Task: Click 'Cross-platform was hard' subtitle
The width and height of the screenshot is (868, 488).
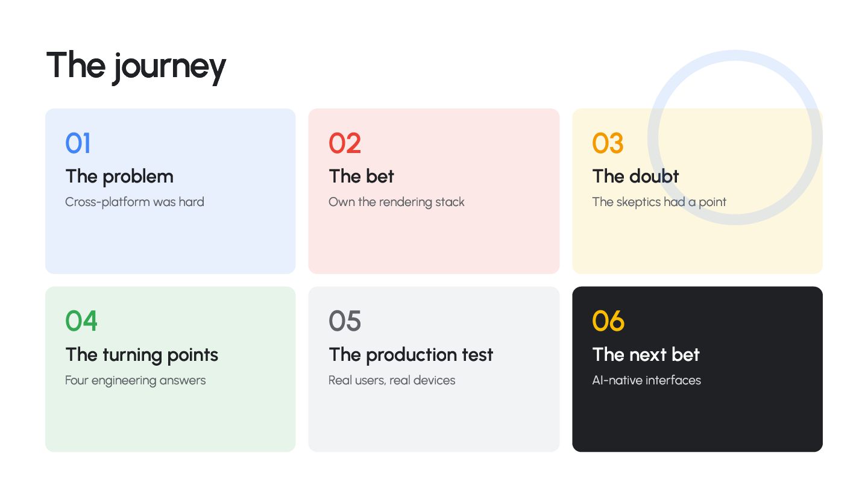Action: (x=134, y=202)
